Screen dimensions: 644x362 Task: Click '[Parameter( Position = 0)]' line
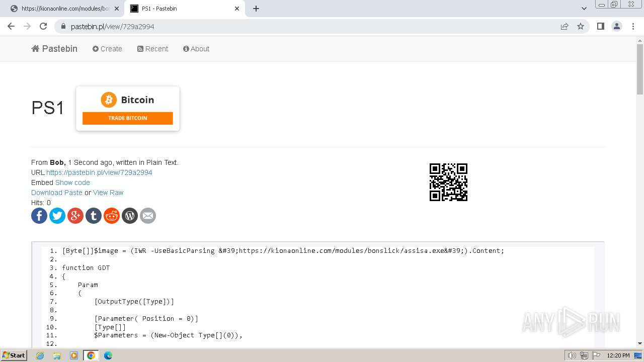pos(146,319)
